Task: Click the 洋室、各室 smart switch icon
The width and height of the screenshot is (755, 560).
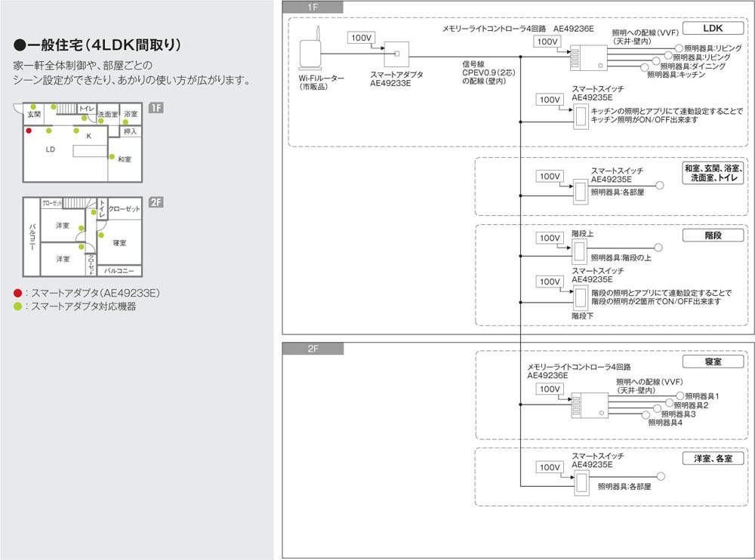Action: 582,484
